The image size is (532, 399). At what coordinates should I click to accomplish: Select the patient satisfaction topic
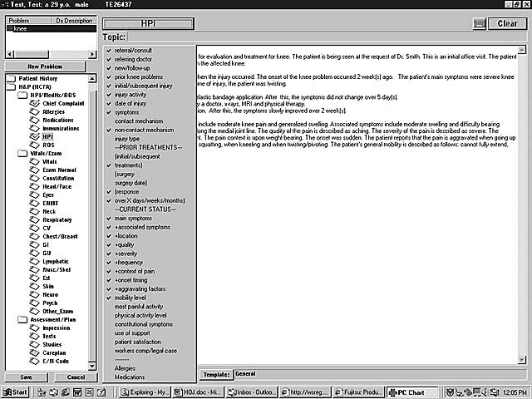(x=137, y=342)
